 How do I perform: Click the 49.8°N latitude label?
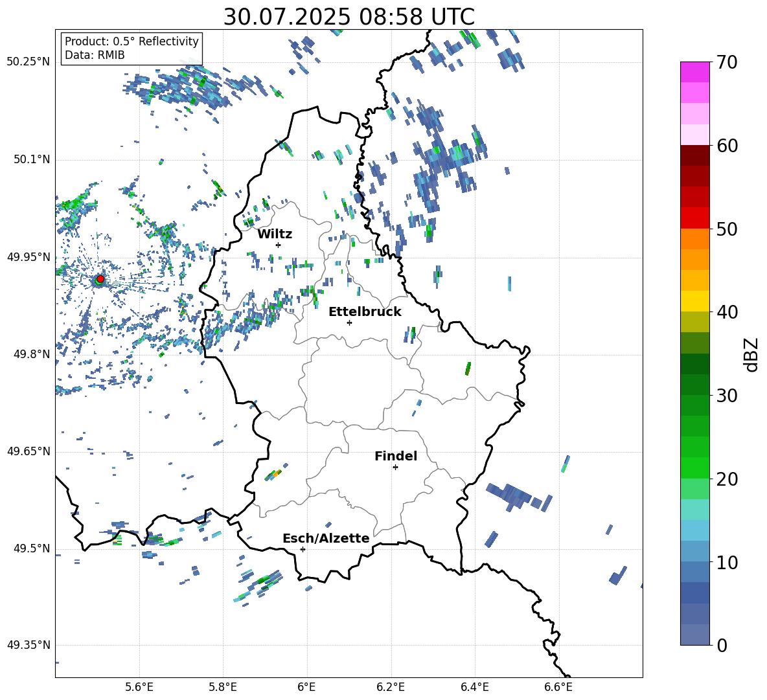tap(31, 354)
